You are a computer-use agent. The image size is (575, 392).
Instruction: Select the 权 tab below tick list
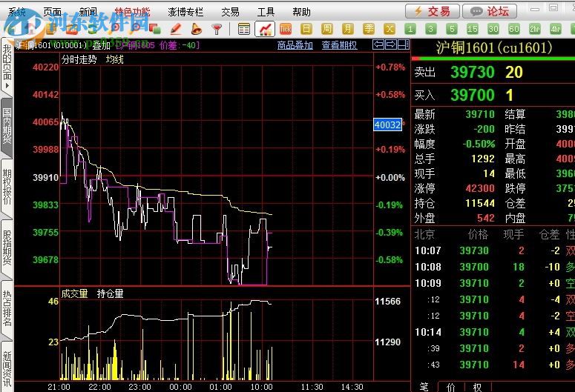point(477,387)
